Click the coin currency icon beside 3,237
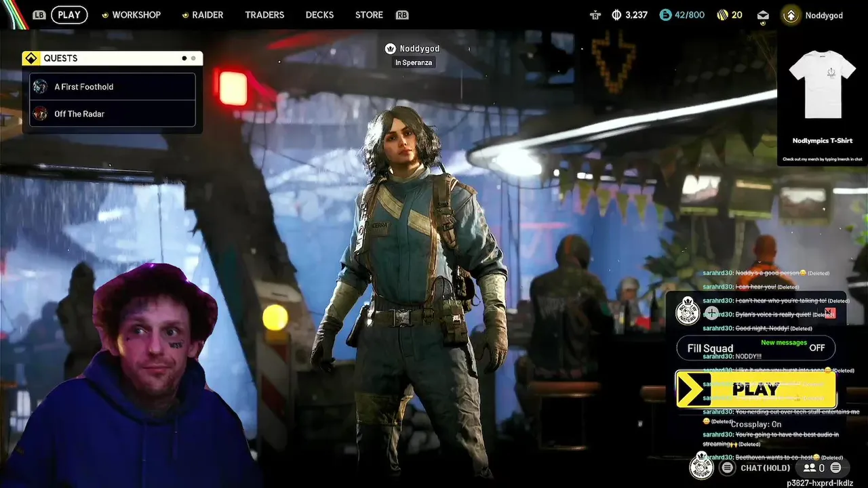 pos(616,15)
